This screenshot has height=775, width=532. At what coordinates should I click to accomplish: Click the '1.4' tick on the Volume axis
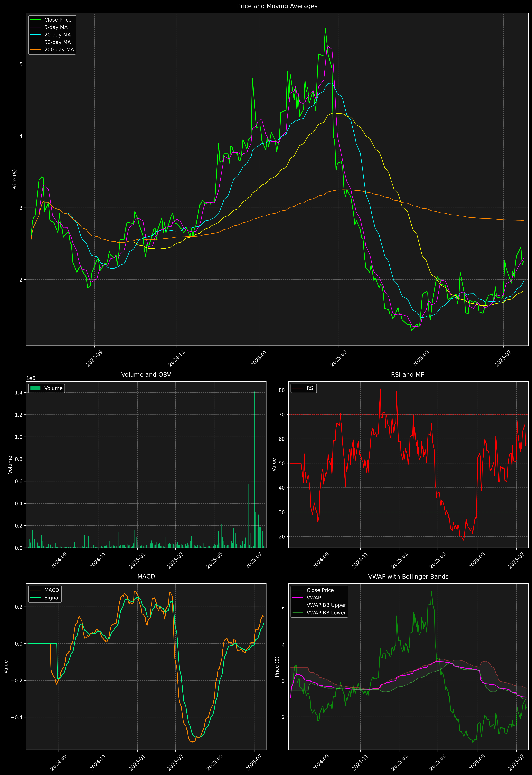(x=19, y=392)
